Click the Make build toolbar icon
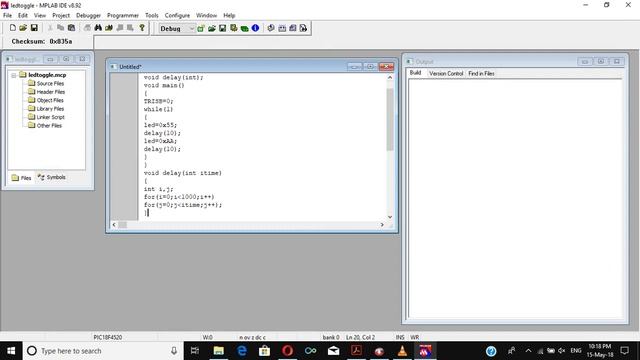640x360 pixels. point(282,28)
